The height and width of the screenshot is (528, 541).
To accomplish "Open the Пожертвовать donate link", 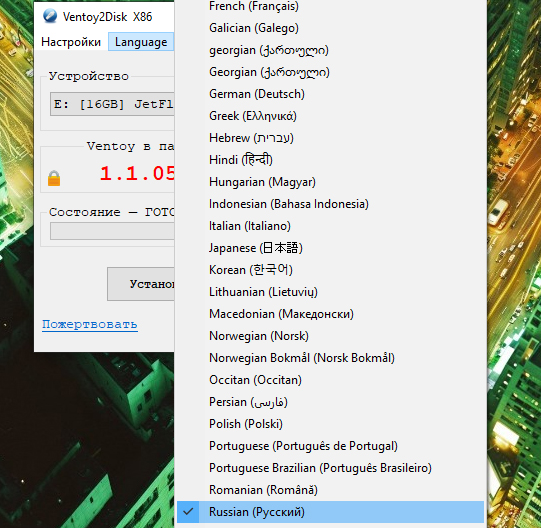I will 90,324.
